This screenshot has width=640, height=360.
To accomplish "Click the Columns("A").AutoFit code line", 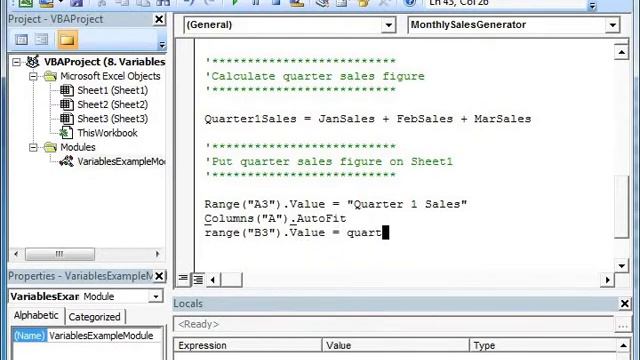I will coord(275,218).
